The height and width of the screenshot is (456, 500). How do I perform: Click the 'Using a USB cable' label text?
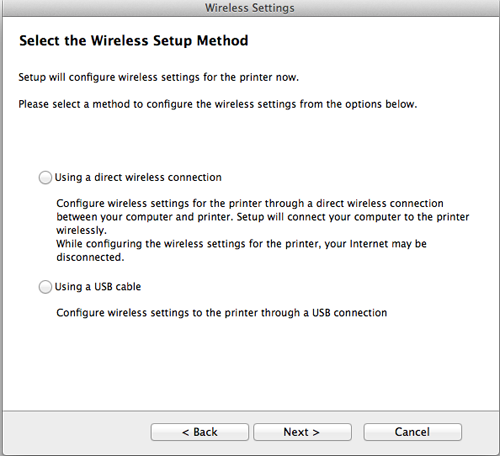(x=98, y=287)
